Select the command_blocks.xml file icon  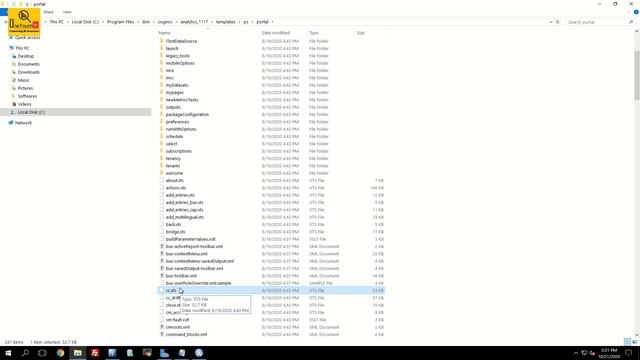pos(162,335)
